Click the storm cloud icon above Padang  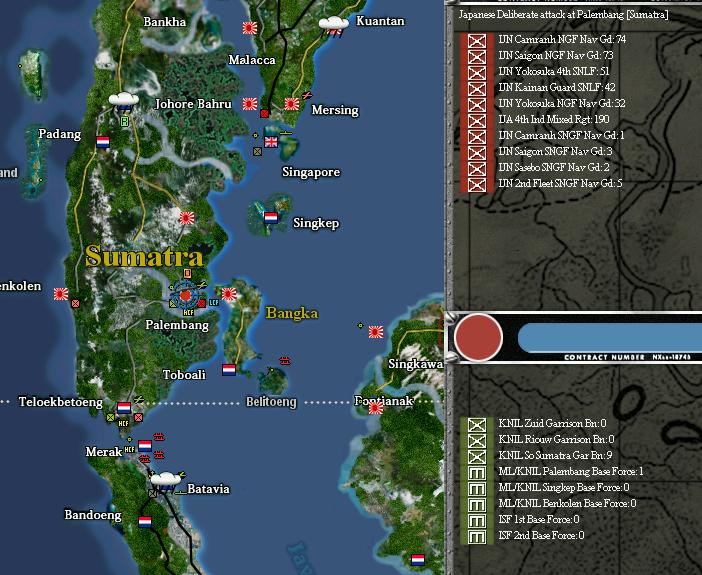(x=124, y=101)
